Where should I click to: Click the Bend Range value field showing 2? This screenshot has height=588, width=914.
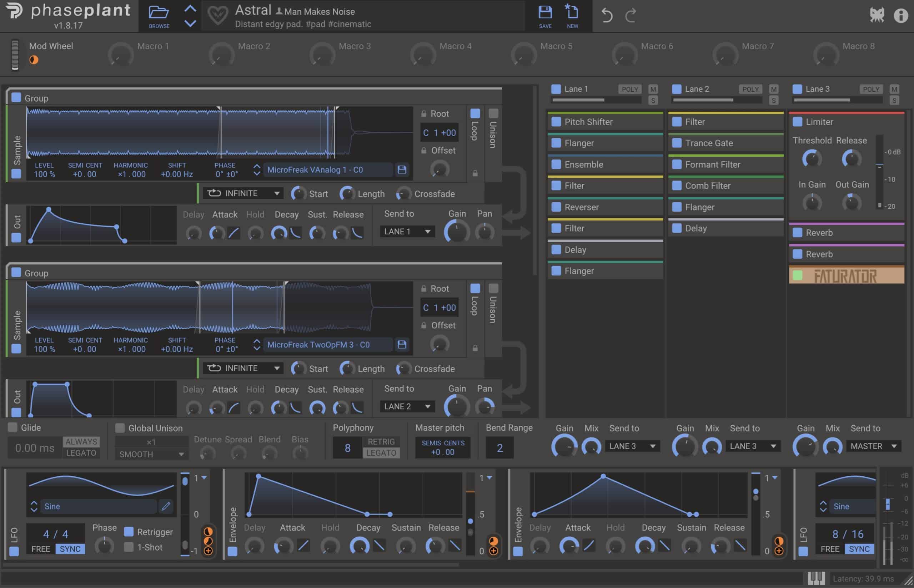click(x=499, y=447)
